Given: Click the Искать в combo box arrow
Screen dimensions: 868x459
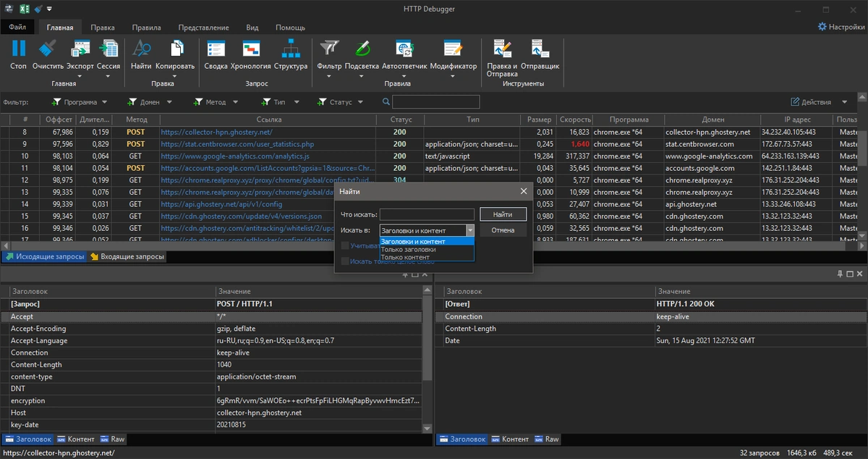Looking at the screenshot, I should tap(469, 230).
